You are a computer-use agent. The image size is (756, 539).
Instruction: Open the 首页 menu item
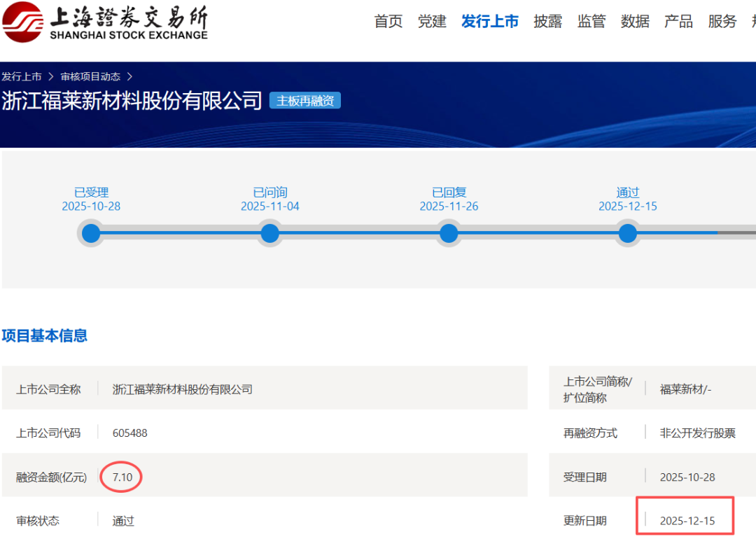point(388,22)
